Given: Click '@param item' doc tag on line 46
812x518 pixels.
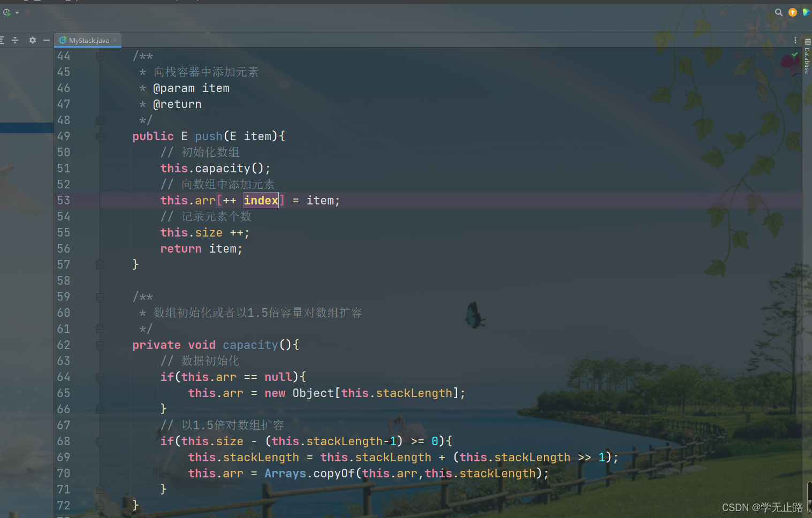Looking at the screenshot, I should pos(191,88).
